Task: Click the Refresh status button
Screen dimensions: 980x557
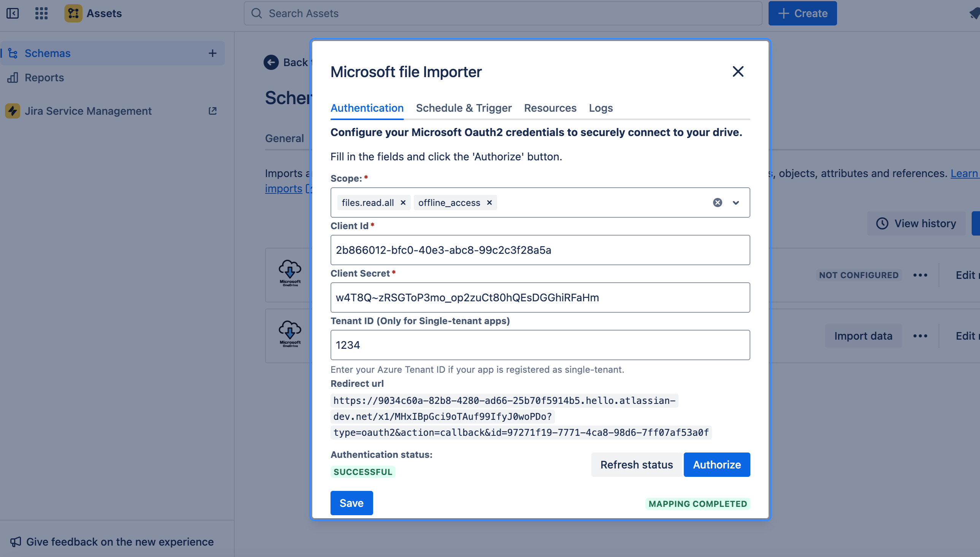Action: click(636, 464)
